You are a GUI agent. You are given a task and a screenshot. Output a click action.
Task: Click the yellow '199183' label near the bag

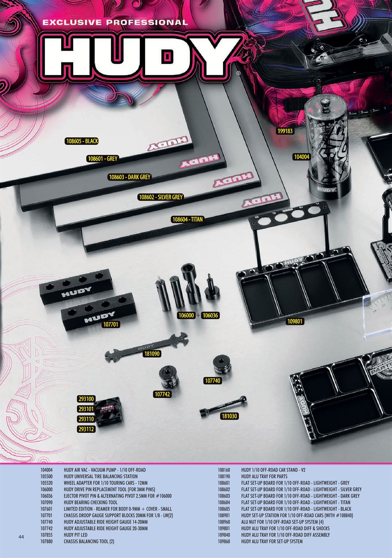coord(285,131)
